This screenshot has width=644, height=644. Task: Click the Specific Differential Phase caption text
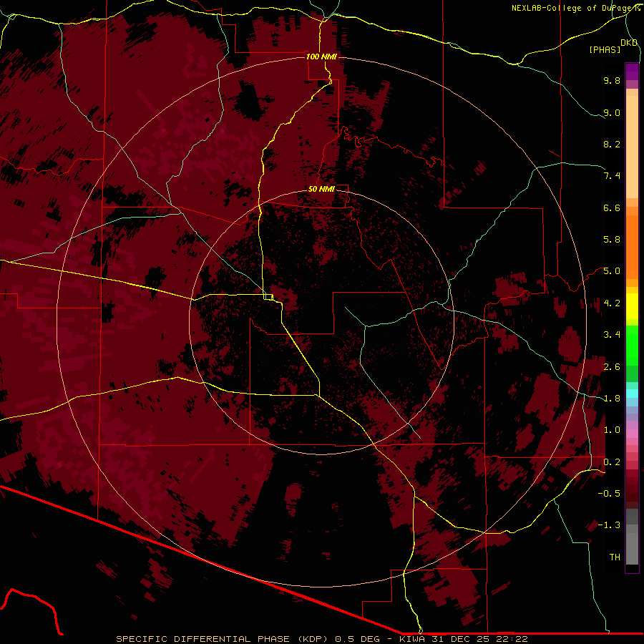click(x=321, y=639)
